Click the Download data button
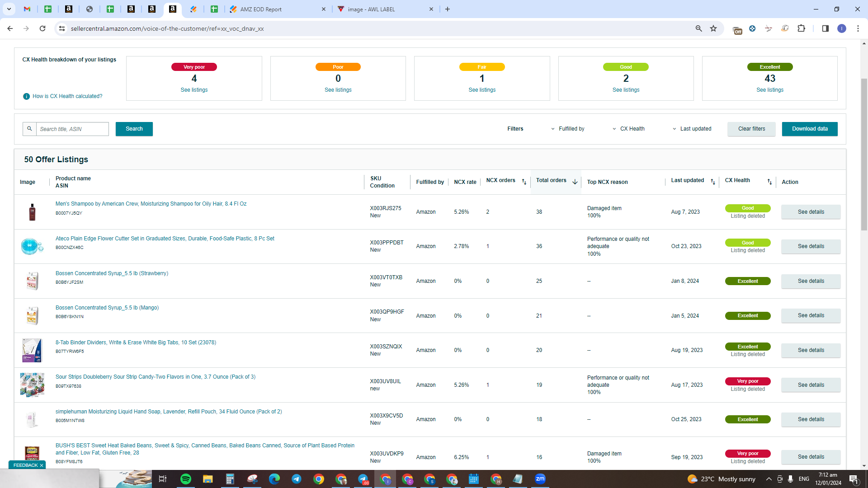Viewport: 868px width, 488px height. click(810, 129)
